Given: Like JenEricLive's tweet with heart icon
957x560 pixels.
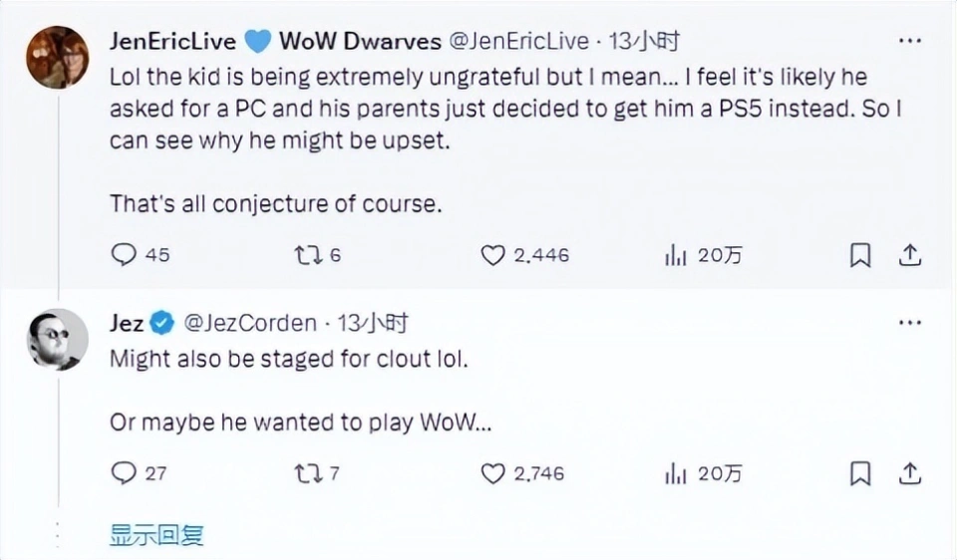Looking at the screenshot, I should 492,255.
